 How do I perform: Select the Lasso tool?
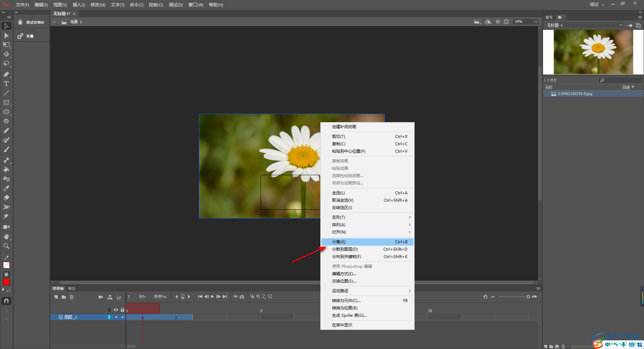(6, 63)
